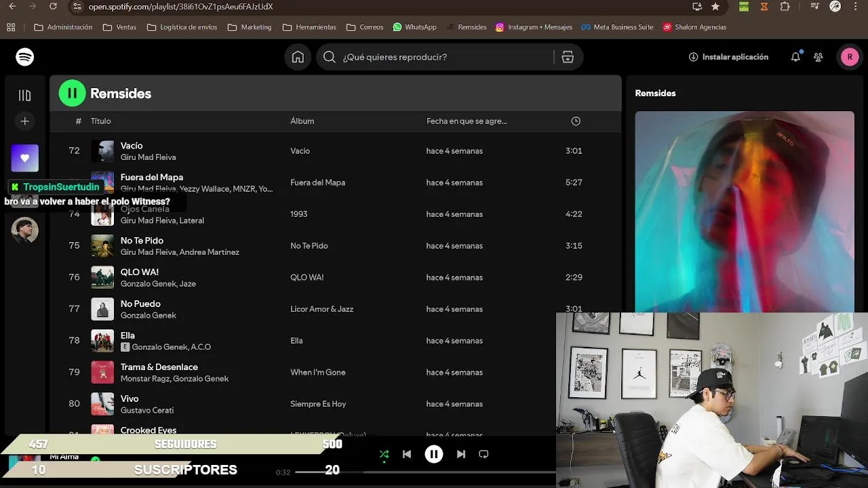Click the Spotify logo

25,57
